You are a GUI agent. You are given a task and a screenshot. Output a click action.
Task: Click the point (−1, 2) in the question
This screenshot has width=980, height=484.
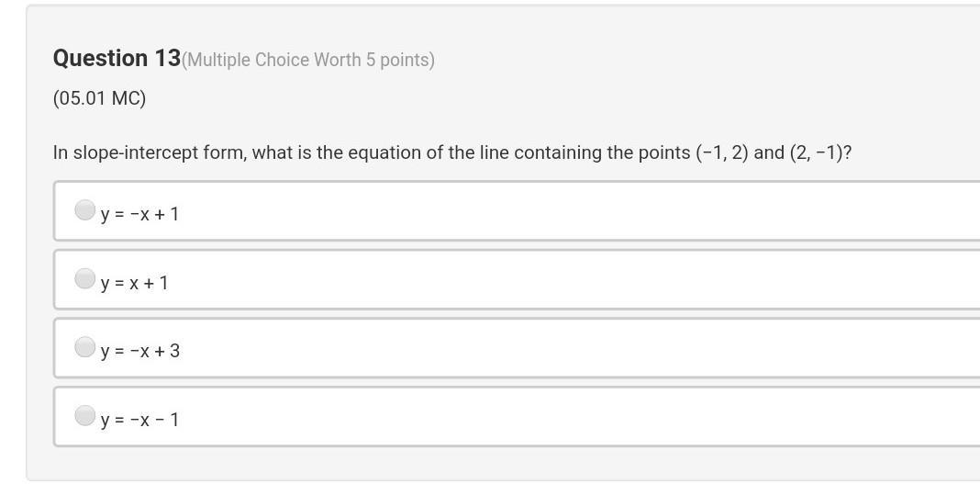click(x=722, y=153)
